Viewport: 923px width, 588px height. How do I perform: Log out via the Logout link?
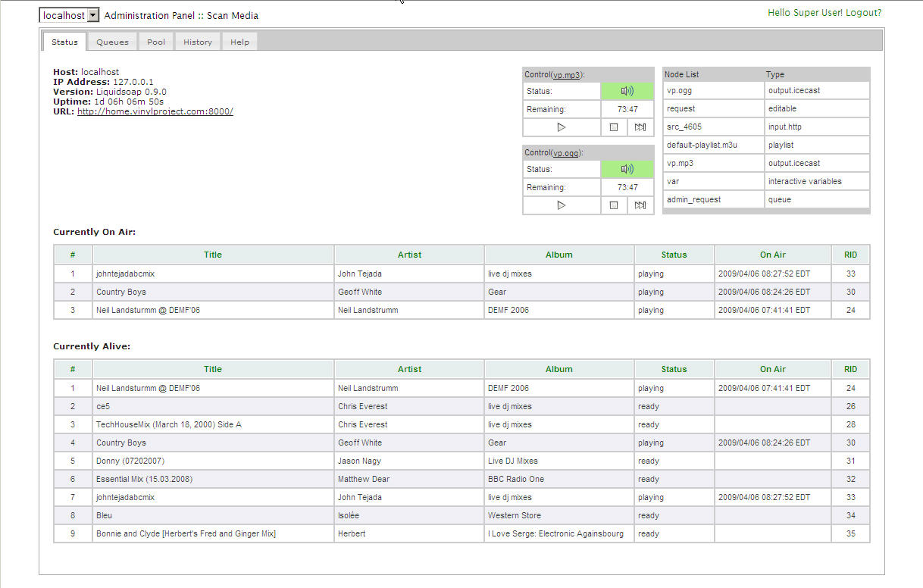863,13
